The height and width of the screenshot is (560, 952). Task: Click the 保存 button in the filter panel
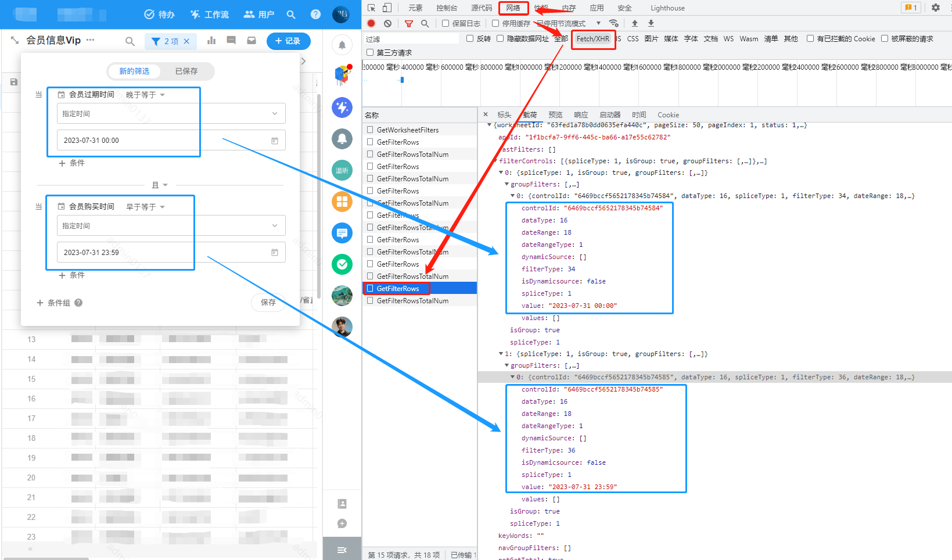(x=268, y=302)
